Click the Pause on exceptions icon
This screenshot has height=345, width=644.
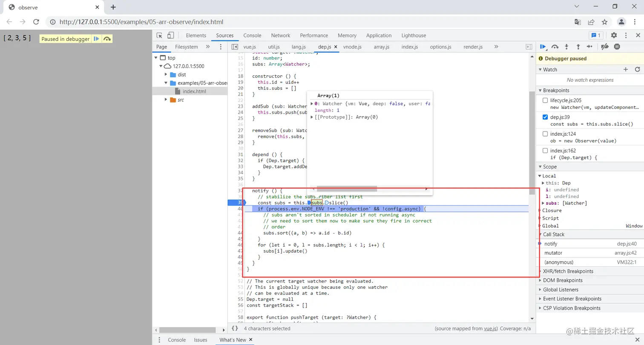[x=617, y=47]
